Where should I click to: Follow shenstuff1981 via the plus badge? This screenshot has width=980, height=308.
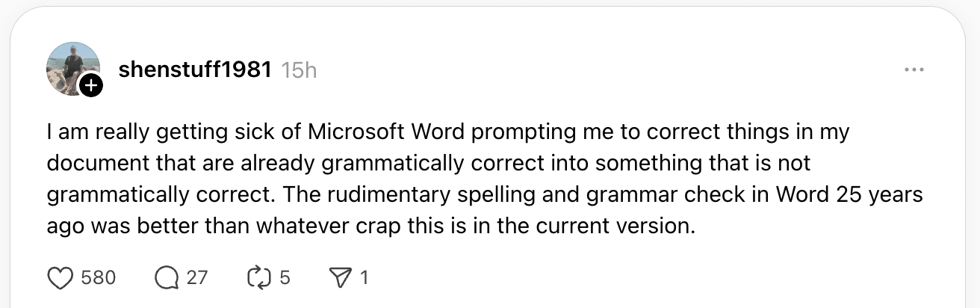pos(90,87)
